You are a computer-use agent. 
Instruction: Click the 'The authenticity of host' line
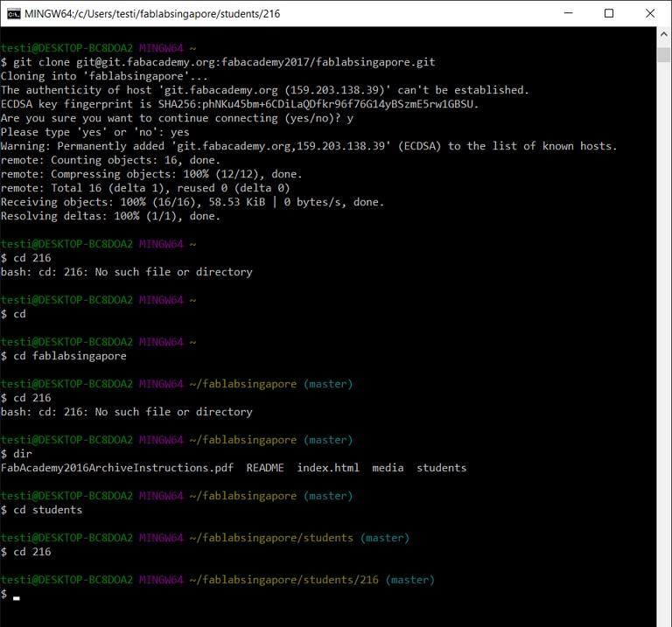[x=264, y=90]
